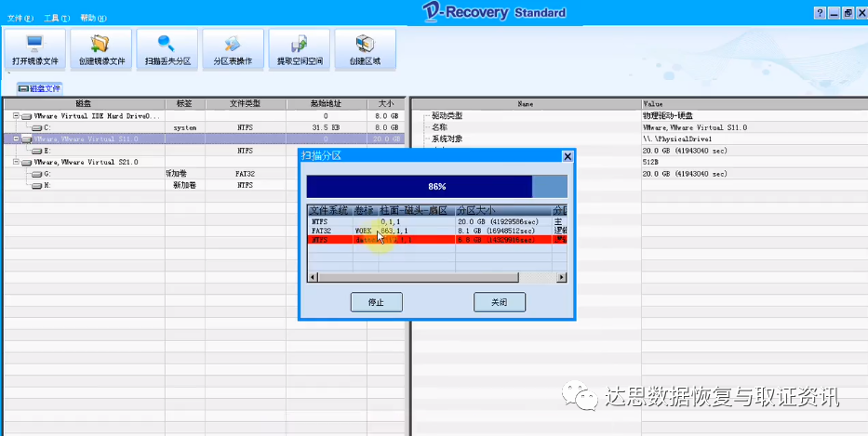Click the 卷标 column header in scan dialog

click(366, 210)
